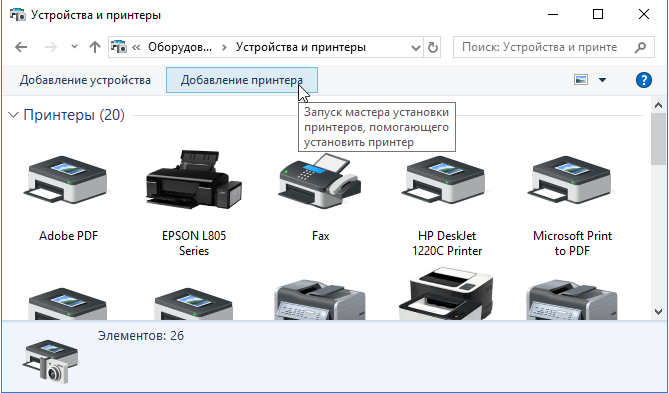Click the scrollbar down arrow

[x=658, y=312]
